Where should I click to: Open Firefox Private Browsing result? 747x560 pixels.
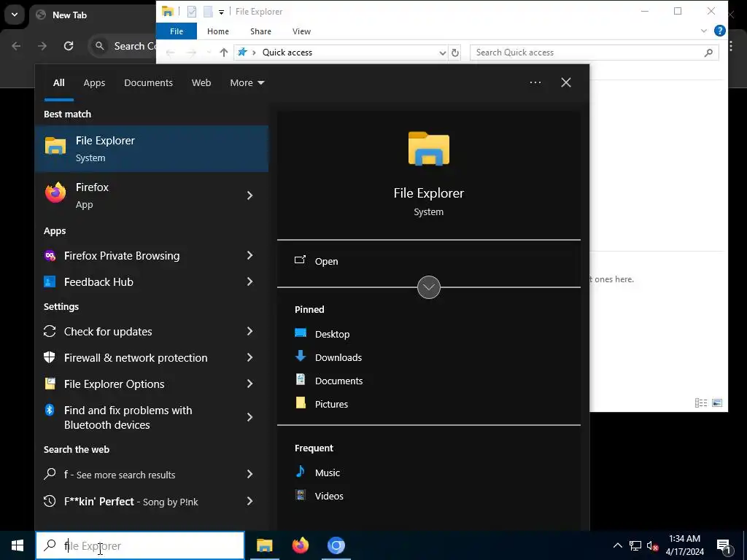pos(141,256)
